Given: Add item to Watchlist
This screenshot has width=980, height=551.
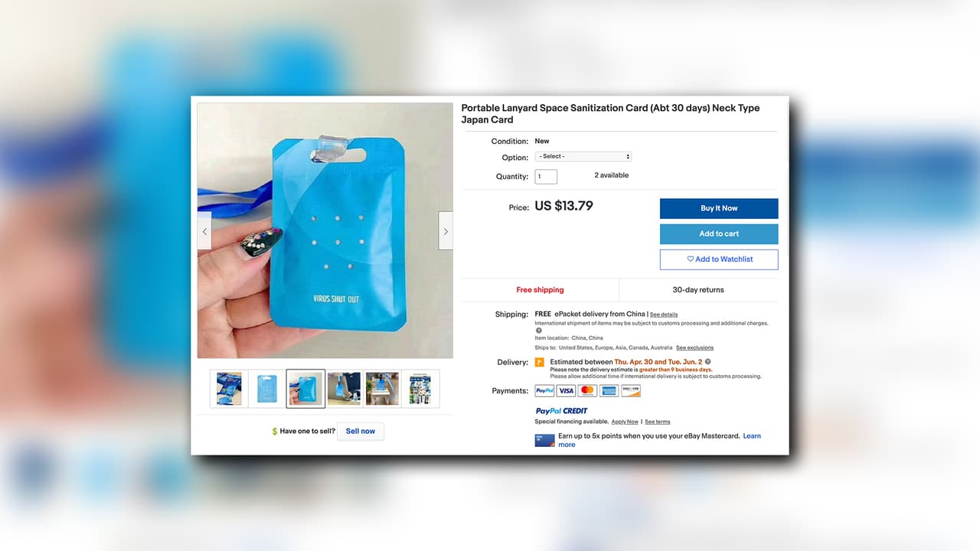Looking at the screenshot, I should tap(719, 259).
